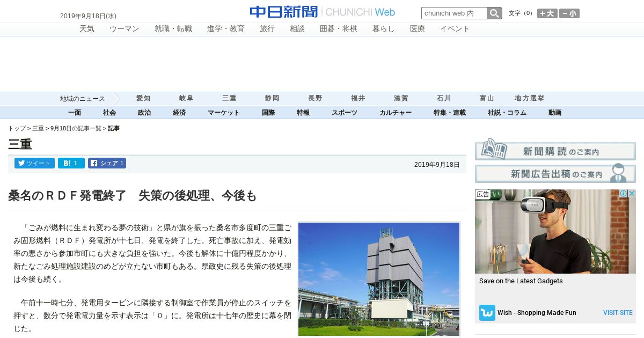644x338 pixels.
Task: Select 滋賀 regional news
Action: (401, 99)
